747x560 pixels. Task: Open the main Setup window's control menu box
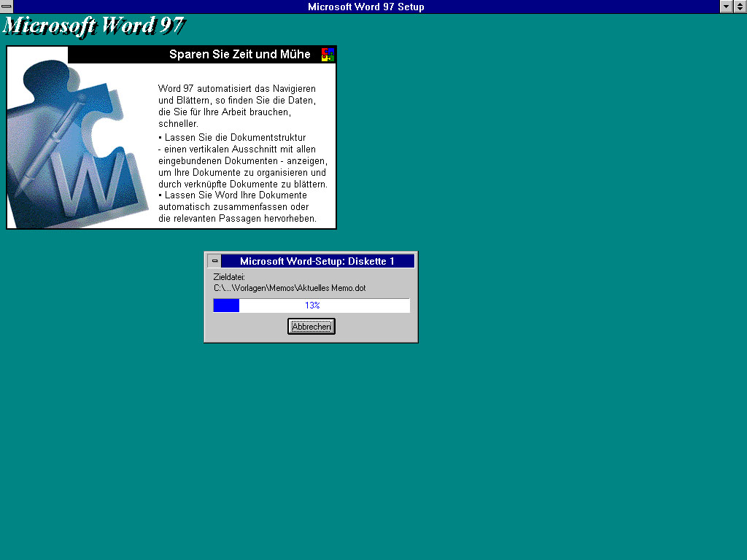(7, 6)
